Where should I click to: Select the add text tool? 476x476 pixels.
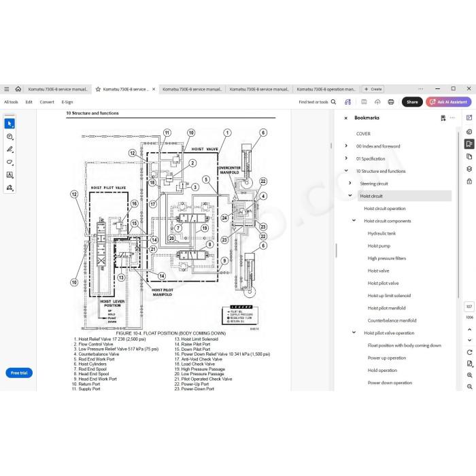10,175
